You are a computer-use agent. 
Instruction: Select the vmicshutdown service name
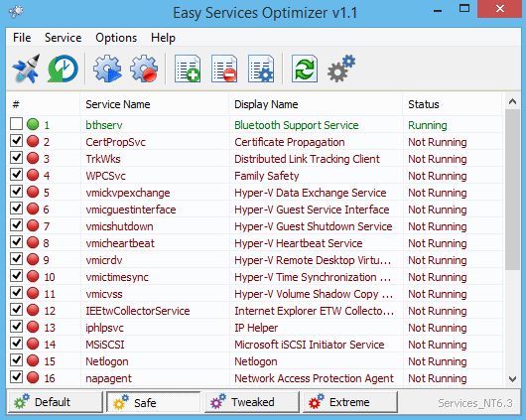coord(119,226)
